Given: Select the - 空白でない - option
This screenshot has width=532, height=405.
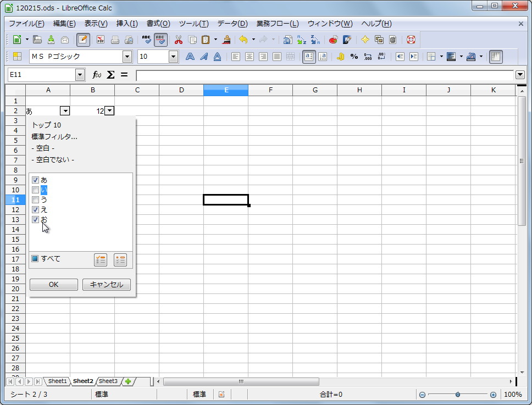Looking at the screenshot, I should point(53,159).
